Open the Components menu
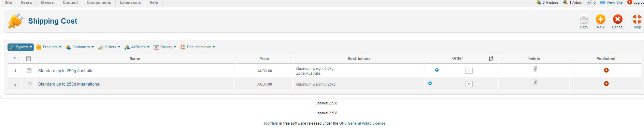Viewport: 644px width, 140px height. (x=99, y=3)
